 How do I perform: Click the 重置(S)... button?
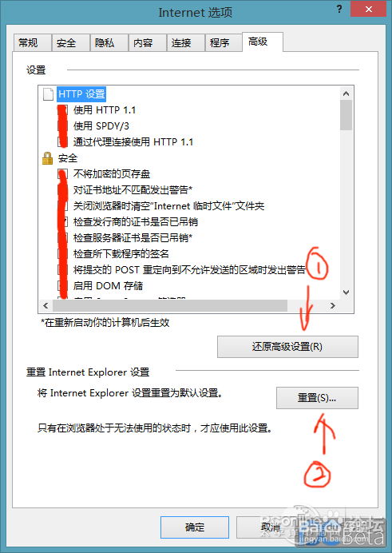(317, 398)
